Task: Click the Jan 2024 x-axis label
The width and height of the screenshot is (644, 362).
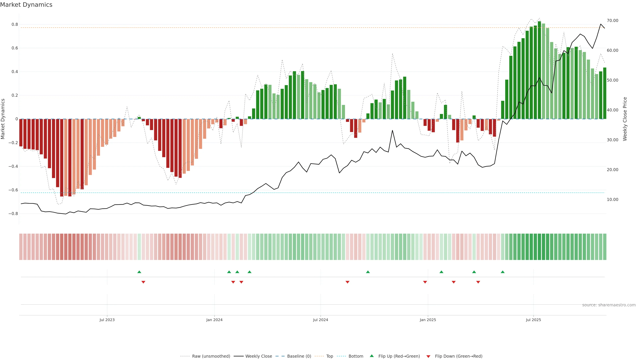Action: tap(214, 320)
